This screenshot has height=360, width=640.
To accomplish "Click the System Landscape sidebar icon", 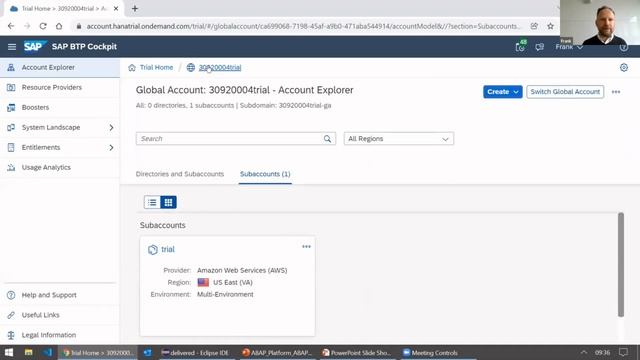I will pos(11,127).
